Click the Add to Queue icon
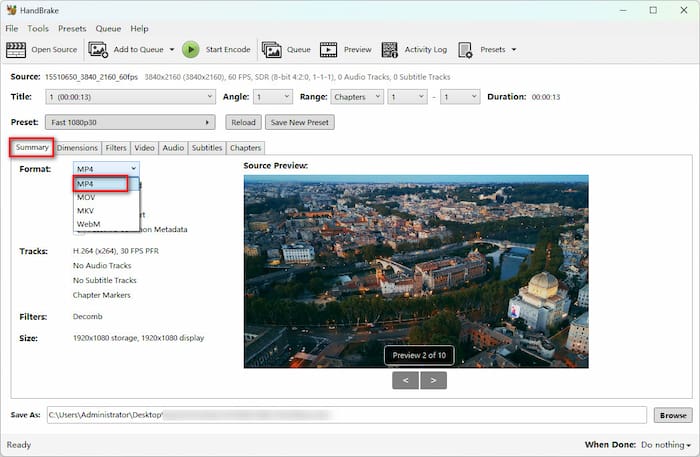The width and height of the screenshot is (700, 457). tap(98, 50)
